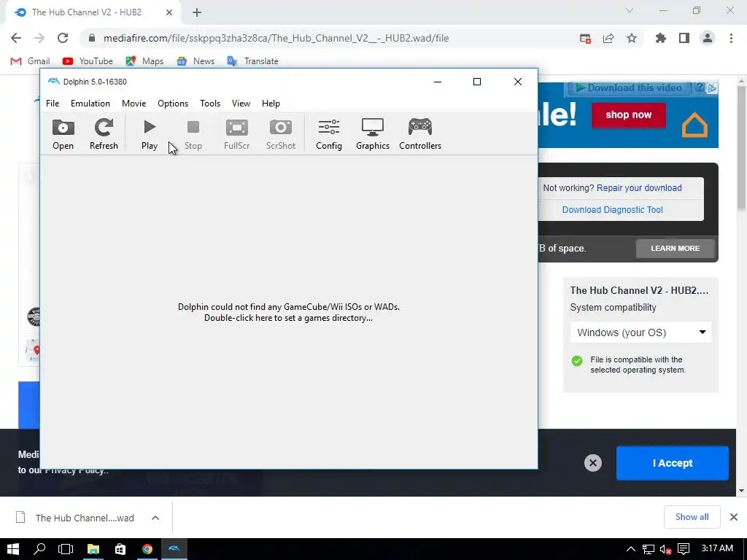The width and height of the screenshot is (747, 560).
Task: Switch to Chrome on the taskbar
Action: (x=147, y=549)
